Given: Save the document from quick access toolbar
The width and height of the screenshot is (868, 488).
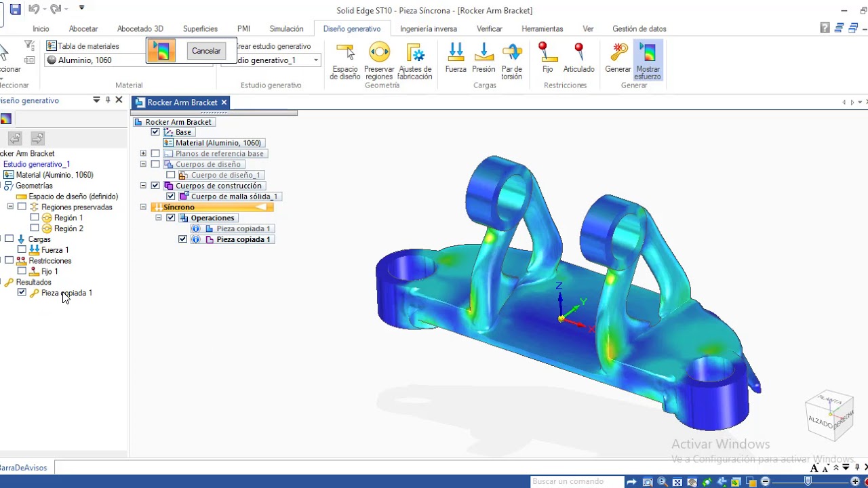Looking at the screenshot, I should point(15,9).
